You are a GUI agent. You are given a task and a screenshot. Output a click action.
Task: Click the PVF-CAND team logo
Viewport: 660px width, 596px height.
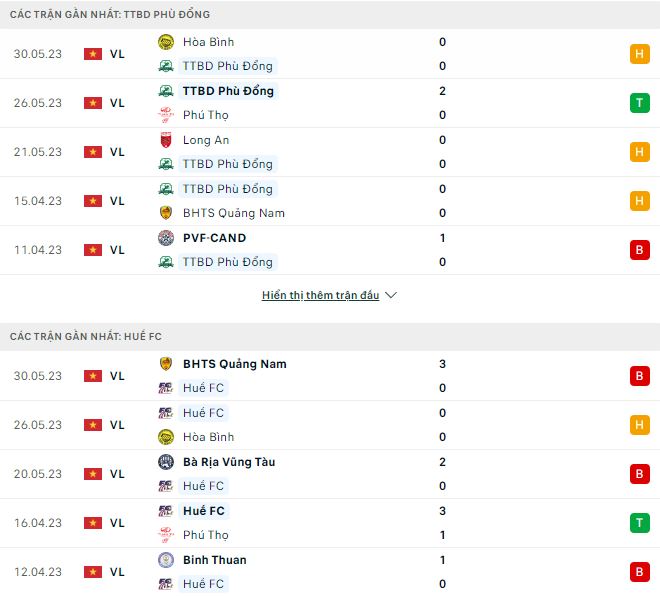166,238
